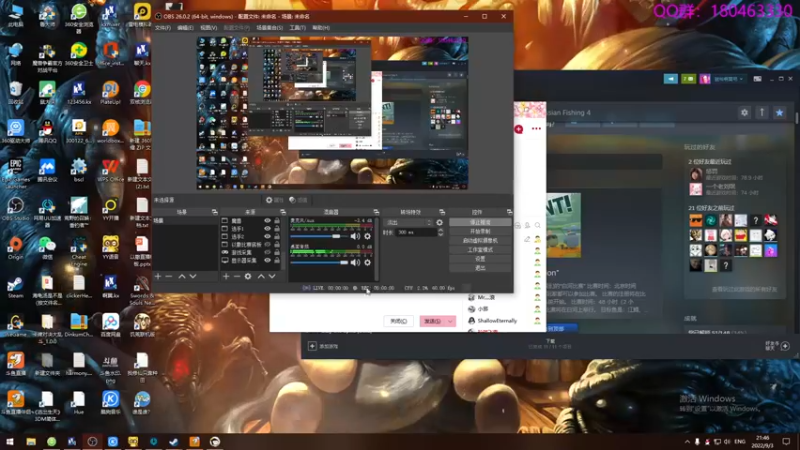Open Windows Start menu
The height and width of the screenshot is (450, 800).
tap(10, 441)
